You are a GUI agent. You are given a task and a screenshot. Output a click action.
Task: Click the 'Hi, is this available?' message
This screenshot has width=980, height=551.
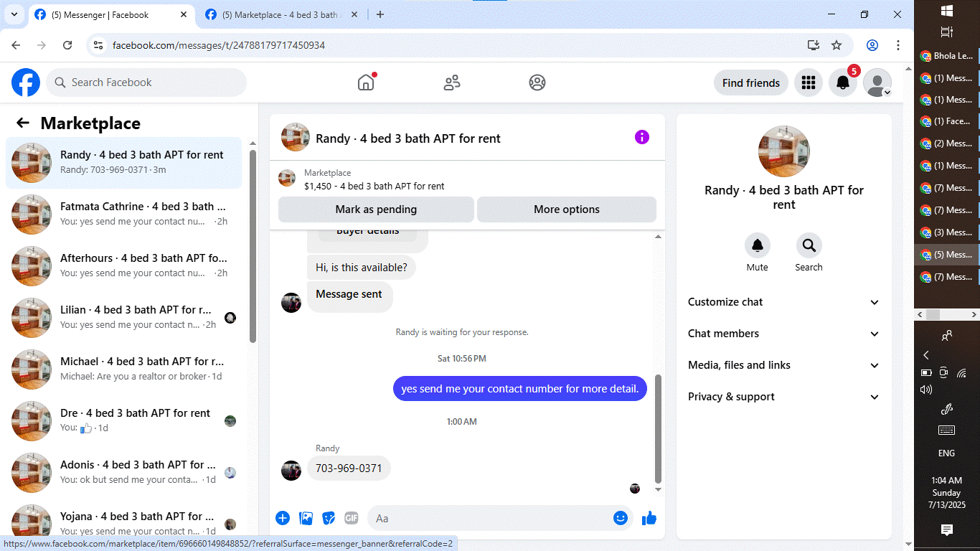coord(362,268)
